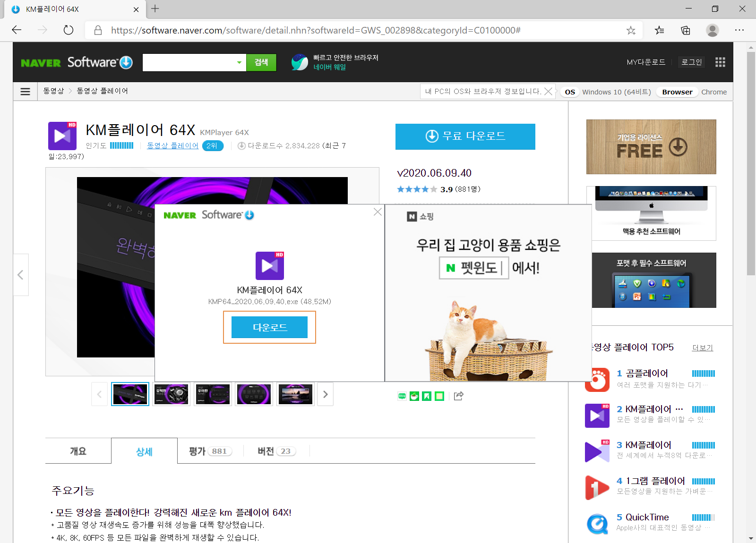Click the 무료 다운로드 button
The image size is (756, 543).
pos(465,136)
